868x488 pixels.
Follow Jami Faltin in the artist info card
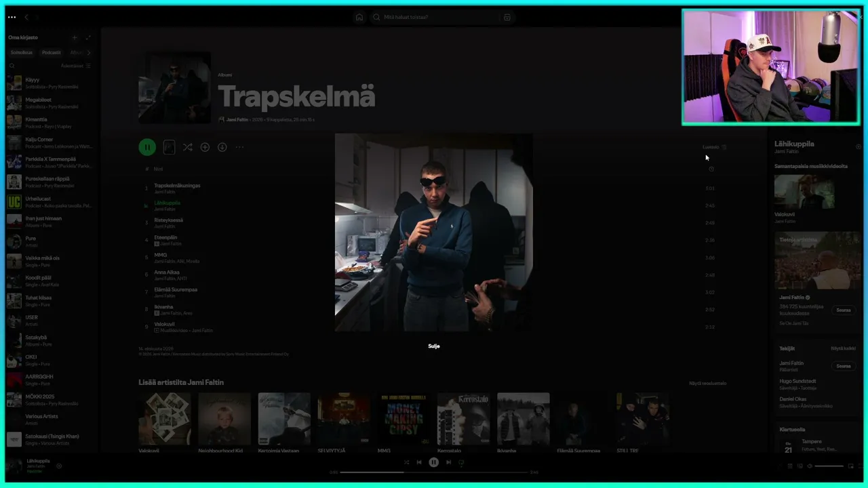pos(843,310)
